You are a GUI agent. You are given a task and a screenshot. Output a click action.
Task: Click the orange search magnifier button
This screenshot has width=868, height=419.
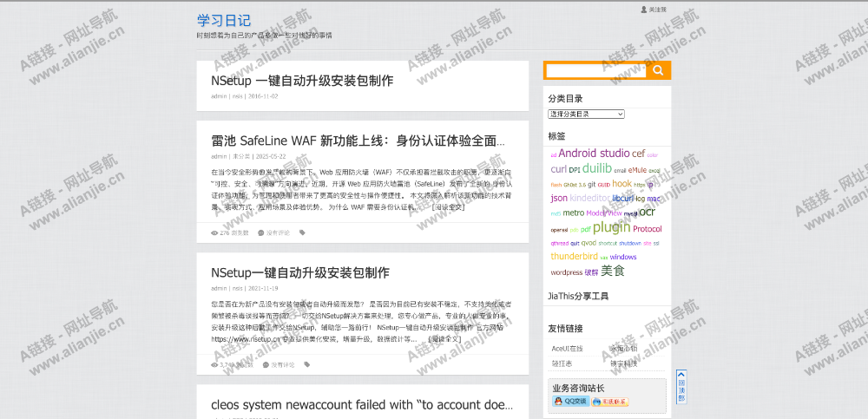[659, 71]
